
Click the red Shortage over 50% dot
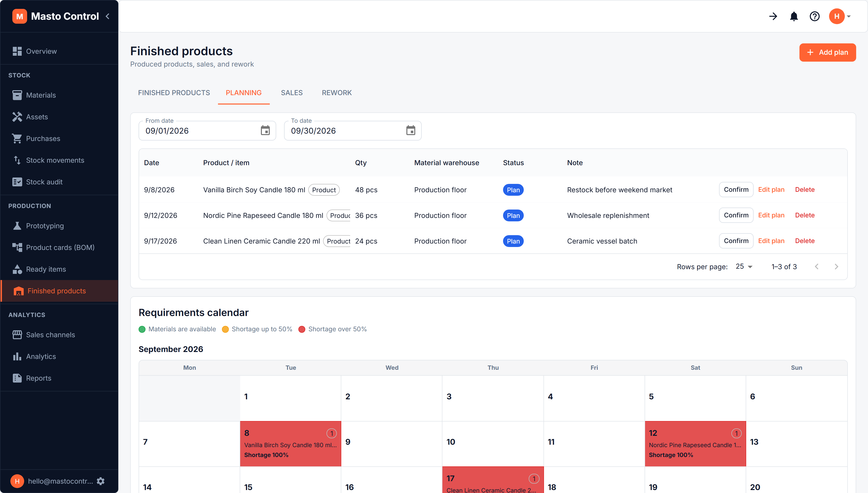coord(302,329)
